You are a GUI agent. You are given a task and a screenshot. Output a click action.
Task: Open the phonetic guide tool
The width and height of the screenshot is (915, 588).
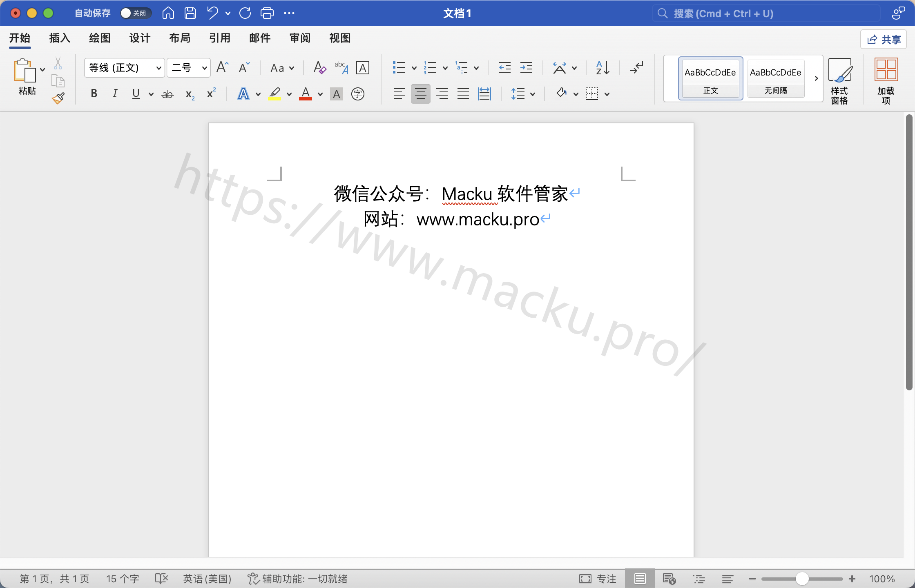341,67
